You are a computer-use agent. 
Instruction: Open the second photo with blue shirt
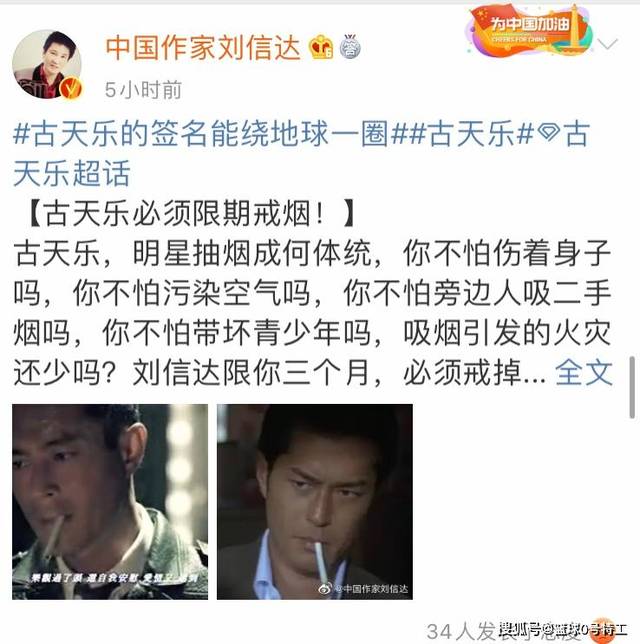(315, 501)
